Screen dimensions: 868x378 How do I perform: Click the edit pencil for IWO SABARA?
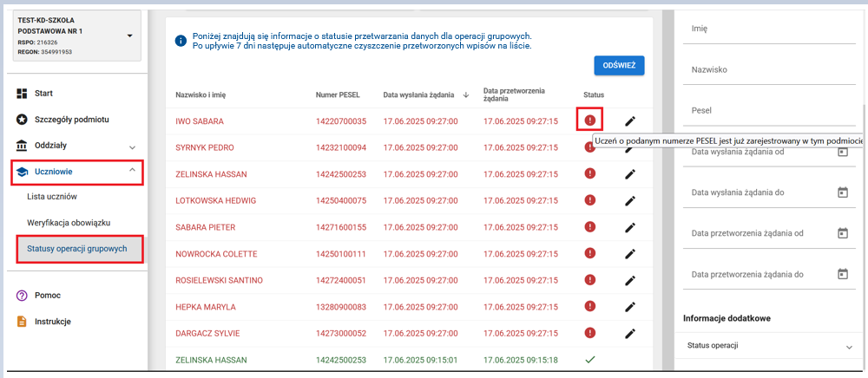pyautogui.click(x=630, y=121)
